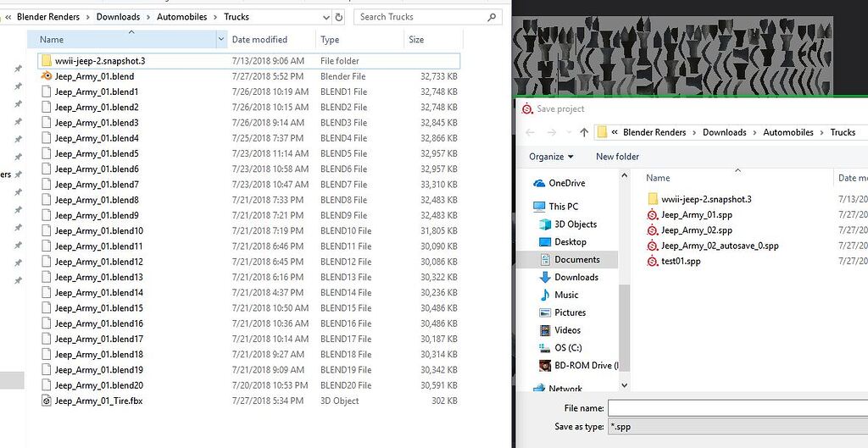
Task: Click the Jeep_Army_01.blend20 file icon
Action: click(47, 385)
